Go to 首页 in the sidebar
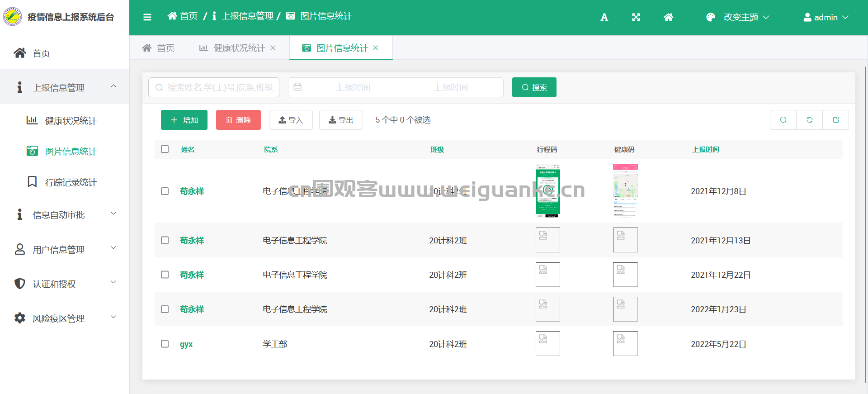868x394 pixels. [x=65, y=53]
